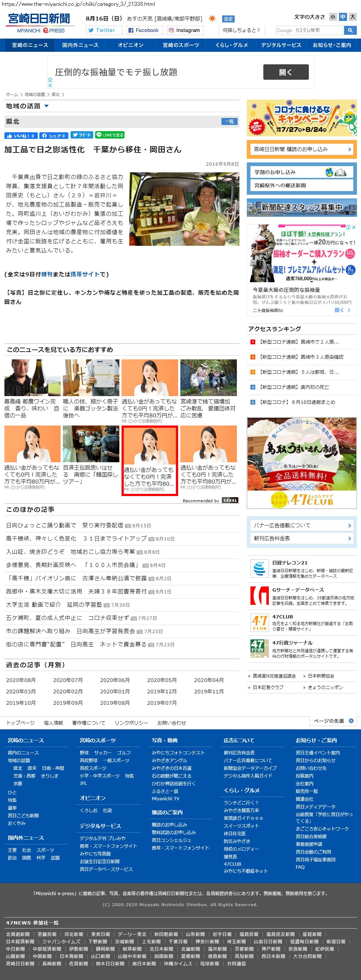The width and height of the screenshot is (361, 980).
Task: Open バナー広告掲載について link arrow
Action: click(x=349, y=525)
